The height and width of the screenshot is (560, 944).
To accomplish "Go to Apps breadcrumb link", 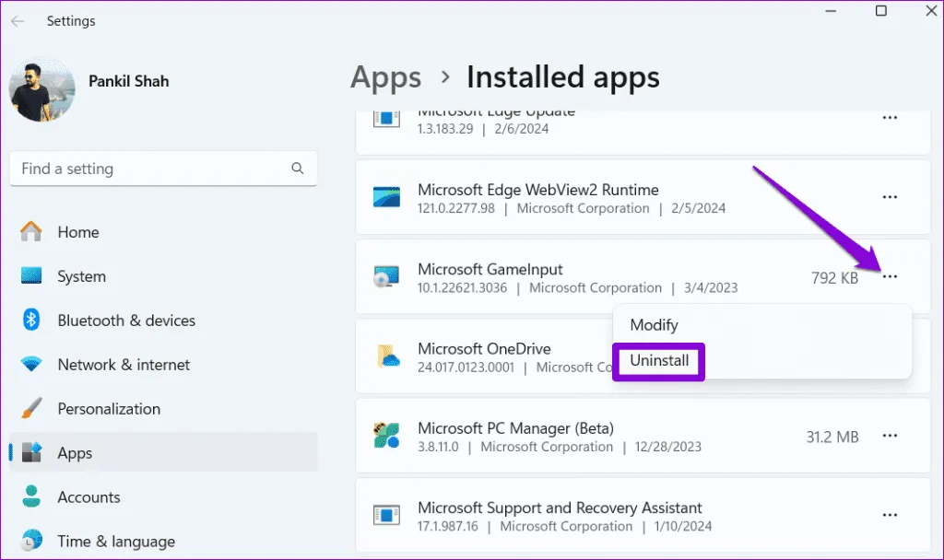I will point(385,77).
